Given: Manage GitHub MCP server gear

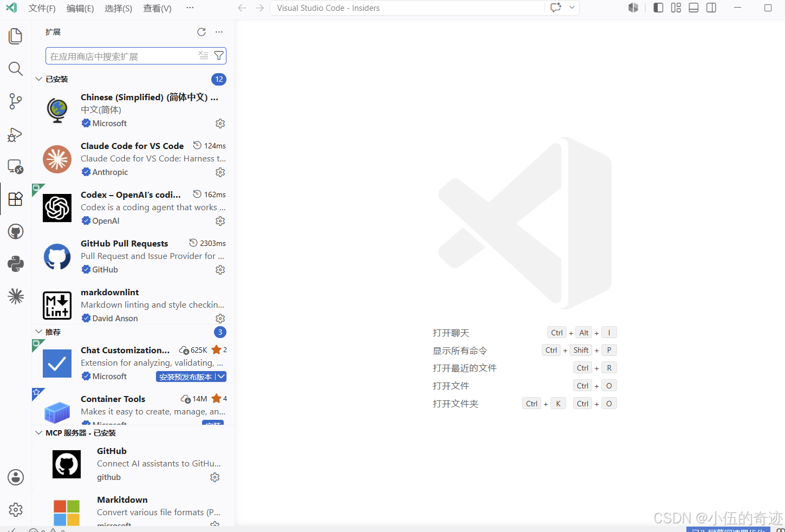Looking at the screenshot, I should 215,477.
